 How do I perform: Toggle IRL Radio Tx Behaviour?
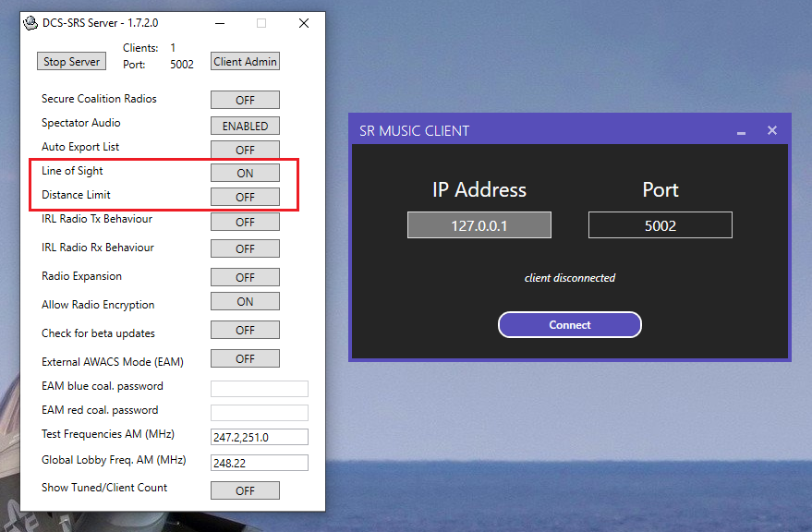point(245,222)
